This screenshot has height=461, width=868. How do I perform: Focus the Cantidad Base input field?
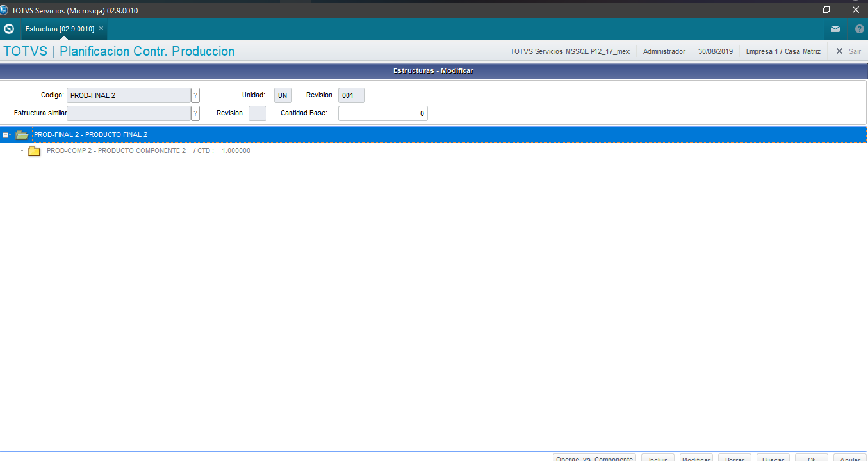pyautogui.click(x=383, y=113)
